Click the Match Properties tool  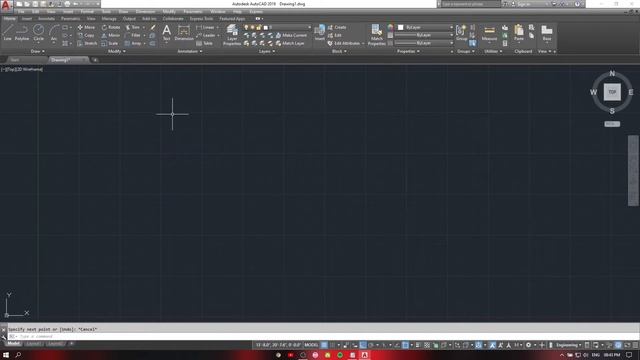[x=376, y=34]
